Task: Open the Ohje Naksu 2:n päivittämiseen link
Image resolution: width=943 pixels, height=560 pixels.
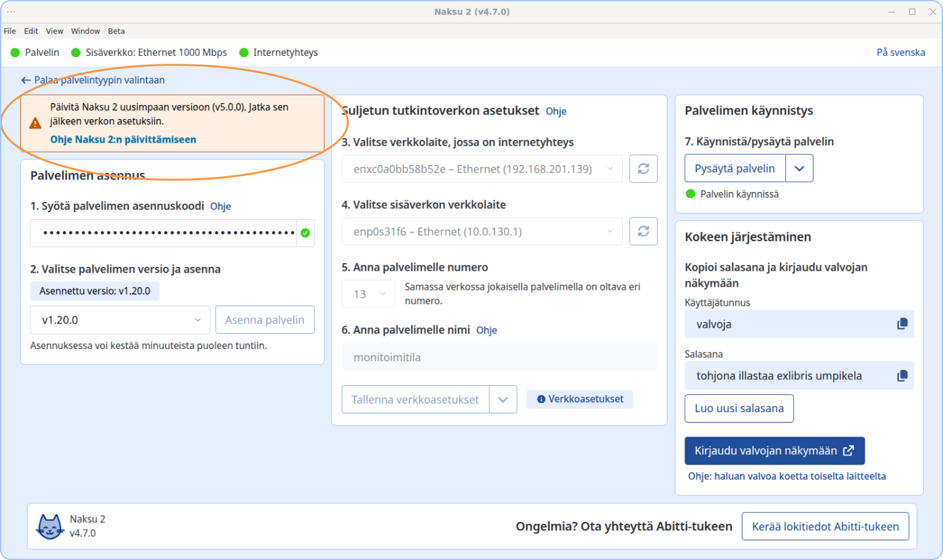Action: [123, 139]
